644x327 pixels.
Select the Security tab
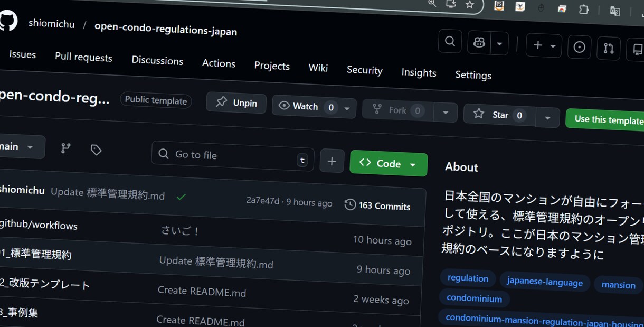(364, 70)
